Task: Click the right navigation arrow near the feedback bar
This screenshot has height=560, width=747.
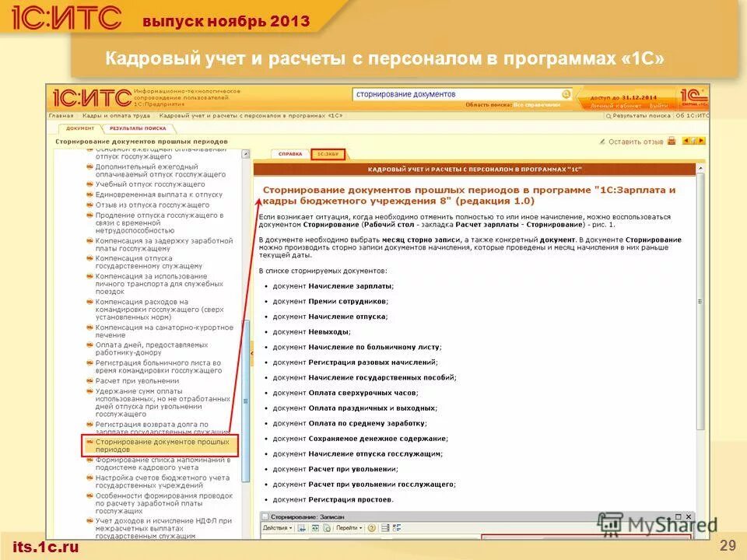Action: pos(701,141)
